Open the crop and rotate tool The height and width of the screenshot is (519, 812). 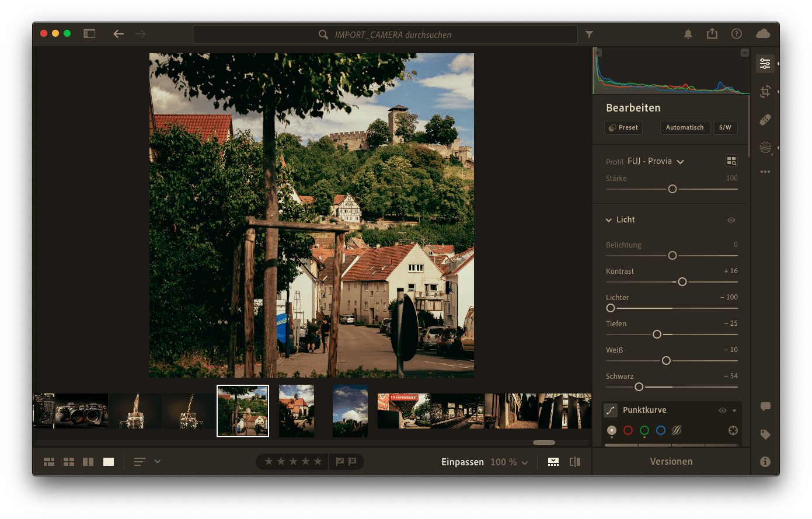click(x=765, y=92)
